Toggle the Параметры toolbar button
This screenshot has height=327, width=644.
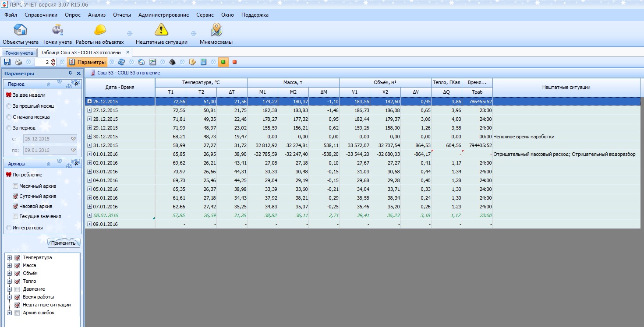pyautogui.click(x=87, y=62)
